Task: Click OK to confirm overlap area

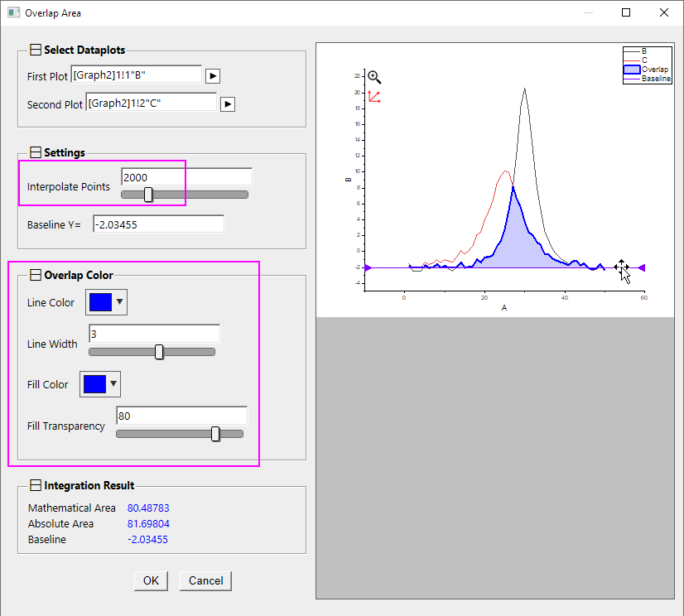Action: click(151, 580)
